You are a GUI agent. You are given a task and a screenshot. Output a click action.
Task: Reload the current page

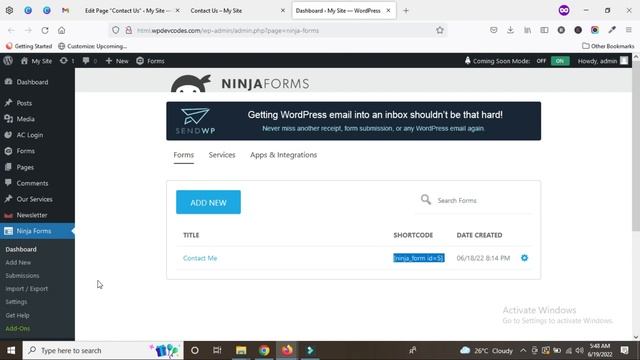[45, 30]
